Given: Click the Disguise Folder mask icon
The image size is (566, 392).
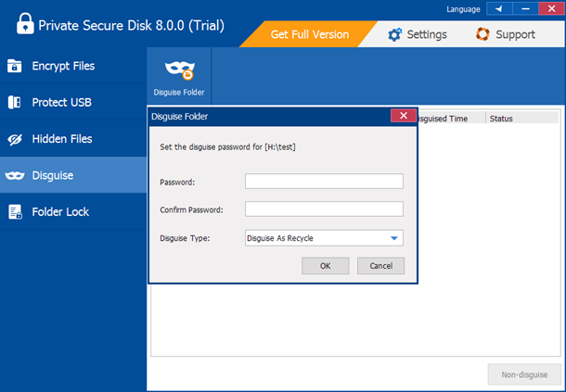Looking at the screenshot, I should (179, 70).
